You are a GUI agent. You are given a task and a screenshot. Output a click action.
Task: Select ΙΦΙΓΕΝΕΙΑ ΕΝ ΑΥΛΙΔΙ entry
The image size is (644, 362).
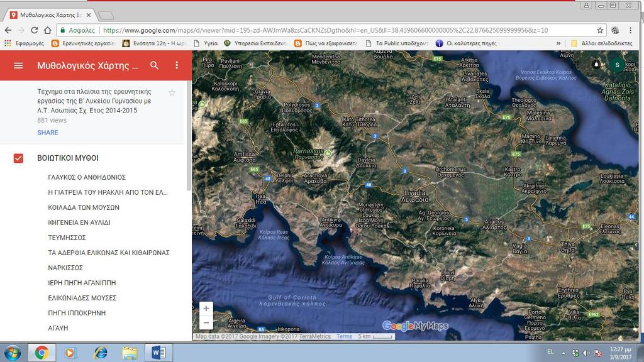(x=79, y=222)
